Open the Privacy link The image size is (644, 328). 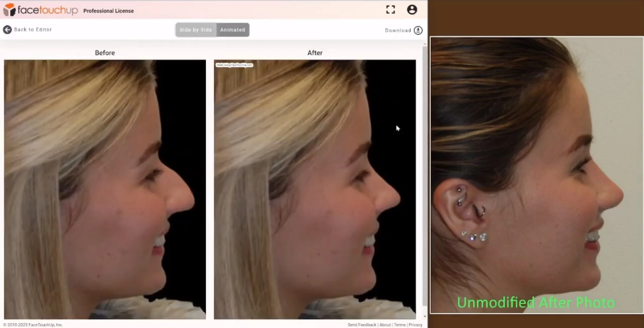click(x=415, y=324)
